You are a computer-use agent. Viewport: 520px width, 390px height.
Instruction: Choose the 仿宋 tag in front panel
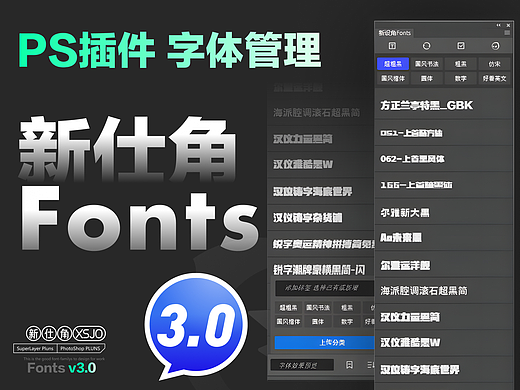pyautogui.click(x=494, y=64)
